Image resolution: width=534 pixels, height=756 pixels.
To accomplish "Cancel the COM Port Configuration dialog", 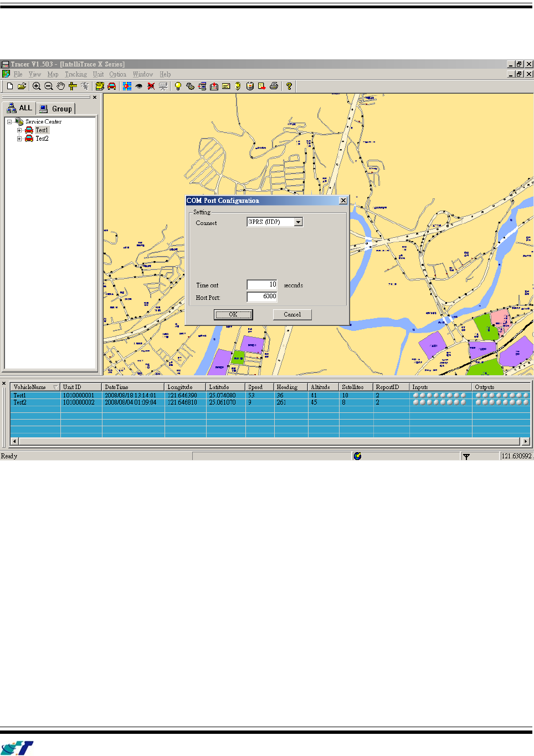I will 292,314.
